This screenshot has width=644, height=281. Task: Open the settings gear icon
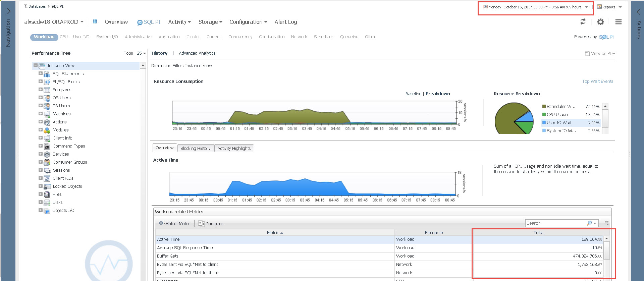(600, 22)
